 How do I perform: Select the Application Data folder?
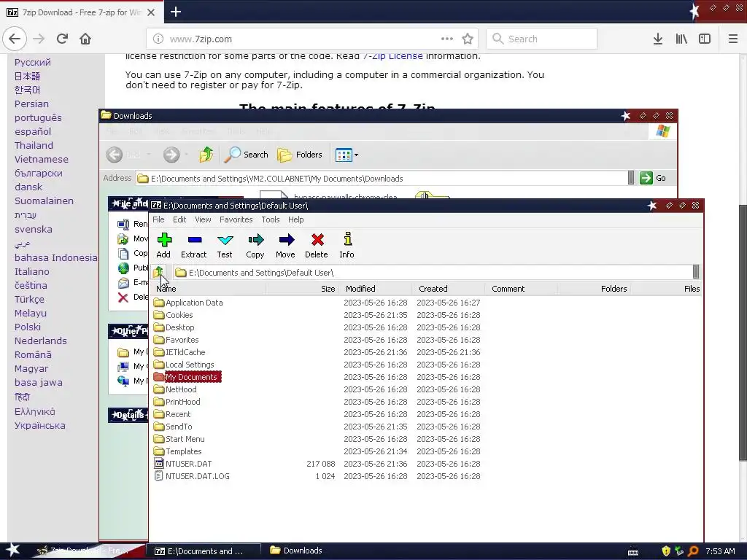point(188,303)
